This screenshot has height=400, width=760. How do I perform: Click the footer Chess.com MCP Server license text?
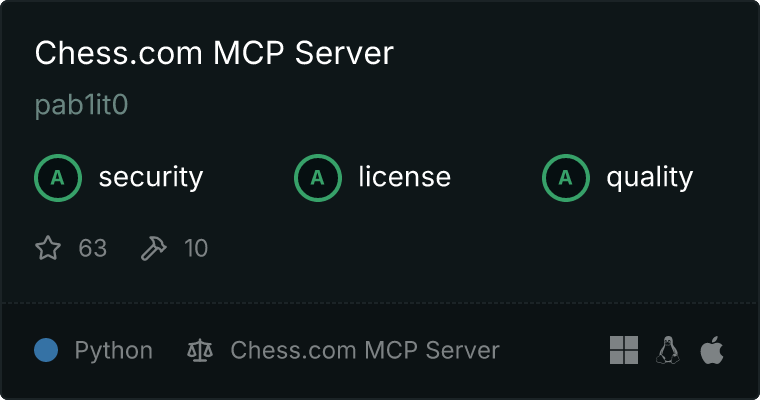pyautogui.click(x=365, y=350)
